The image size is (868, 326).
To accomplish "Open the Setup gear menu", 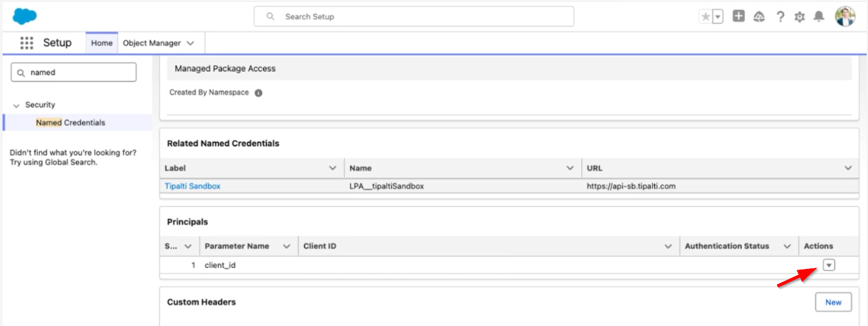I will point(799,17).
